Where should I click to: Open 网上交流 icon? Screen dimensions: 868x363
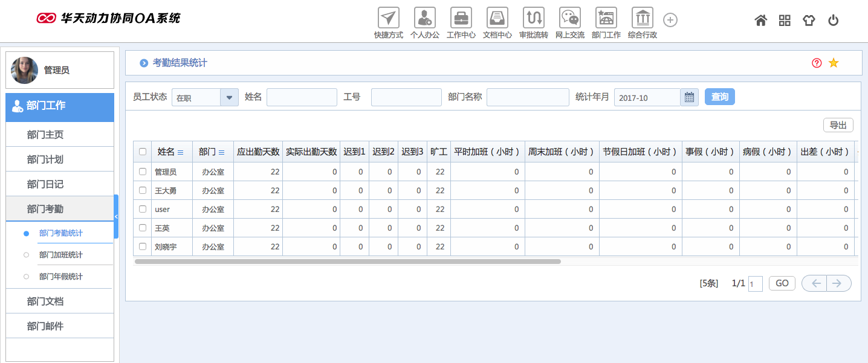(569, 18)
